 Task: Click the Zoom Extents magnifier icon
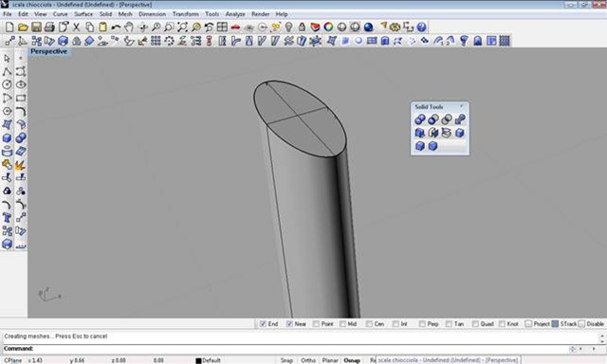pos(182,27)
